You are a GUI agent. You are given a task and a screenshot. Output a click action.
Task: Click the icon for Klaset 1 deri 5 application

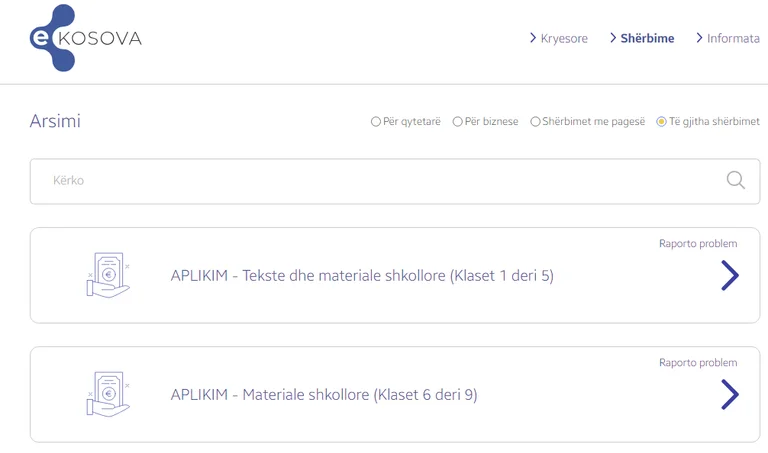pos(108,275)
